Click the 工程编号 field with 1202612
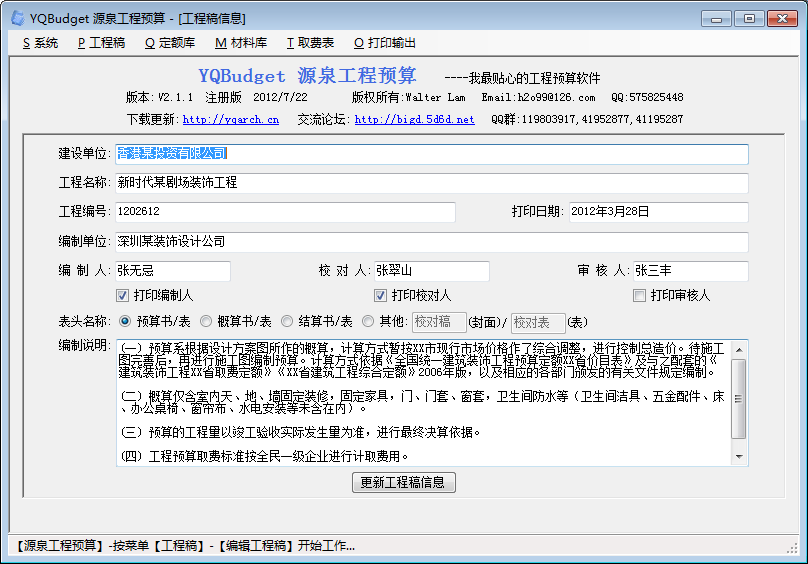Screen dimensions: 808x564 coord(285,212)
